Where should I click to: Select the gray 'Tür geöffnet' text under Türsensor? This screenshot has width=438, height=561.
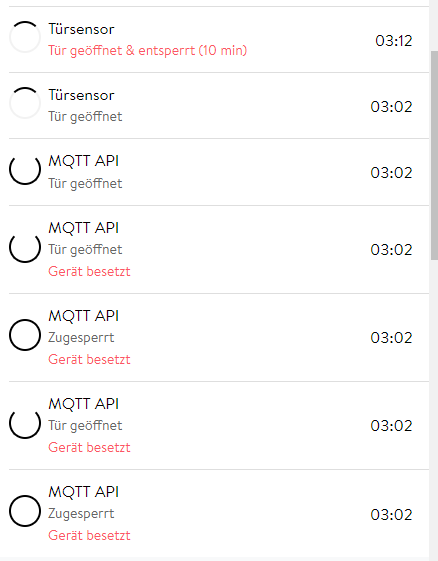85,117
